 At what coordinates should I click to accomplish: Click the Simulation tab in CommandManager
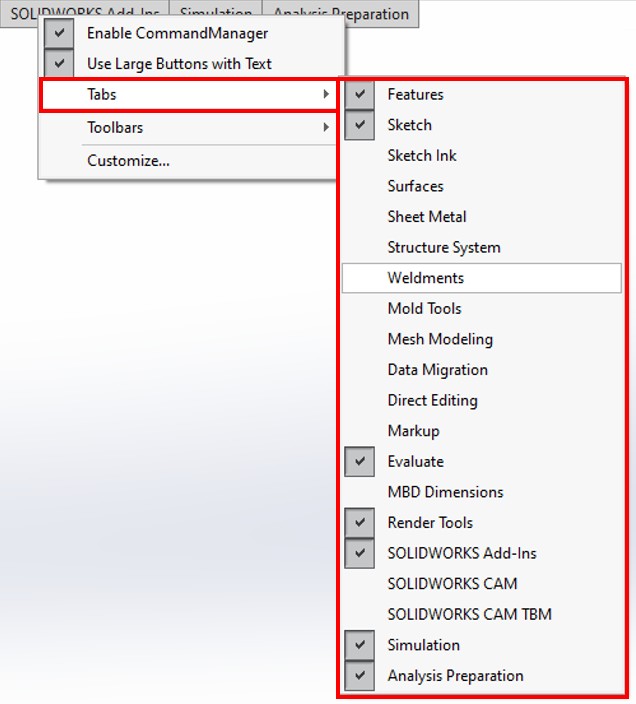(x=215, y=14)
